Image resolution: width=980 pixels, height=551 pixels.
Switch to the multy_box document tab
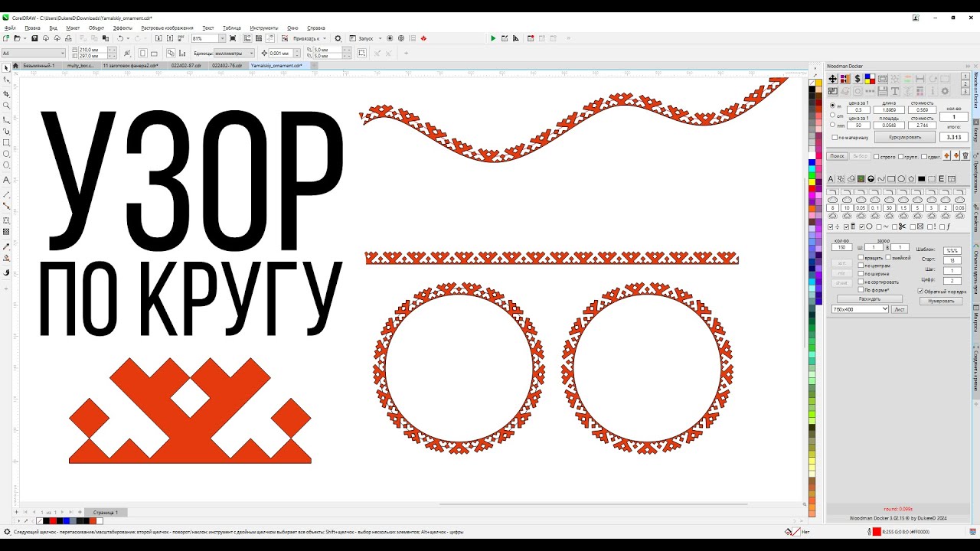(x=80, y=66)
